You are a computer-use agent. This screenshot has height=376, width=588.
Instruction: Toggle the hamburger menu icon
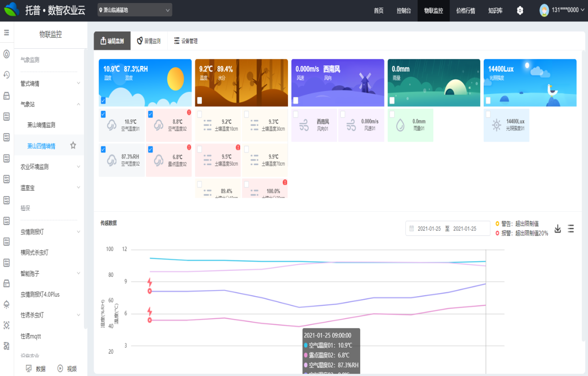[x=7, y=33]
